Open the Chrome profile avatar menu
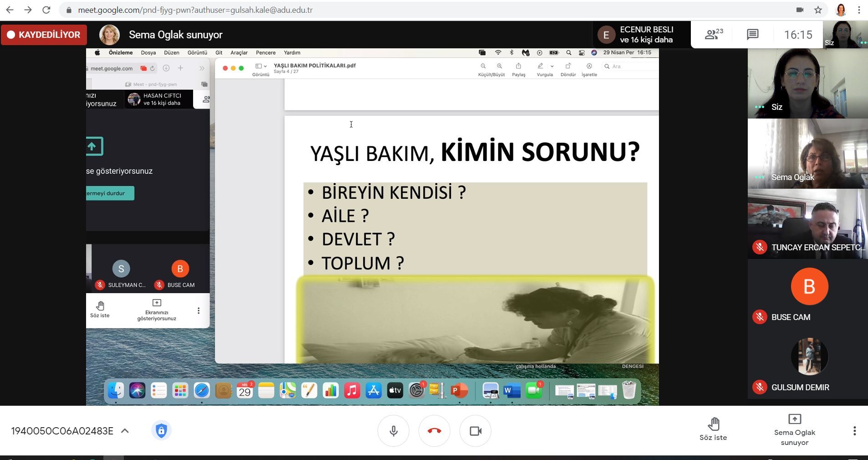868x460 pixels. [841, 10]
